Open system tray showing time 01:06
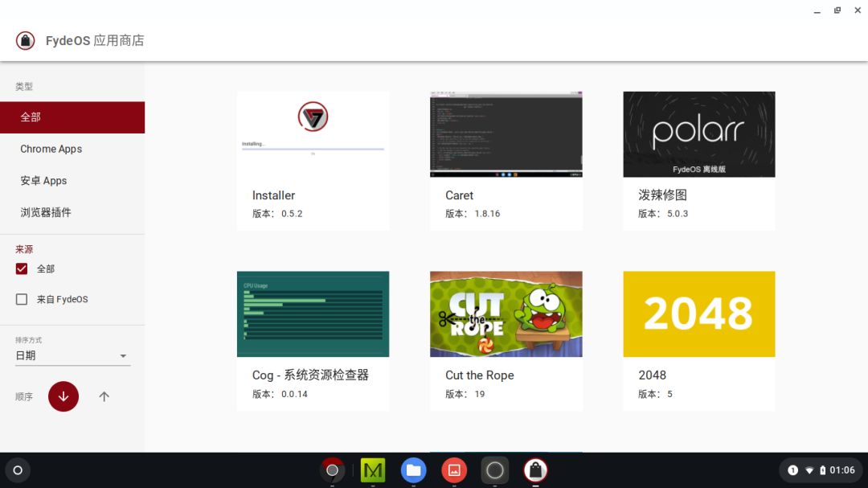Viewport: 868px width, 488px height. [820, 470]
